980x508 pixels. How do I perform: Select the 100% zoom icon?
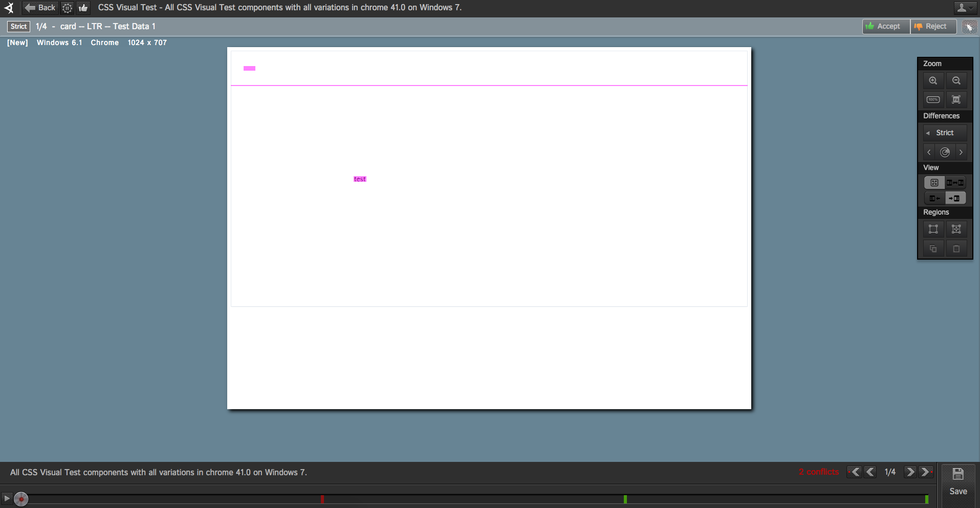[933, 99]
